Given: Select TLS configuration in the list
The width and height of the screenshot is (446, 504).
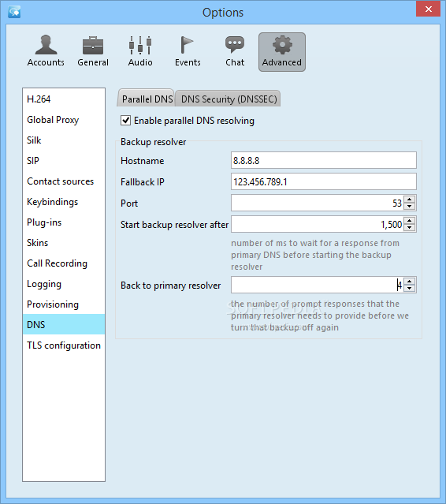Looking at the screenshot, I should point(64,345).
